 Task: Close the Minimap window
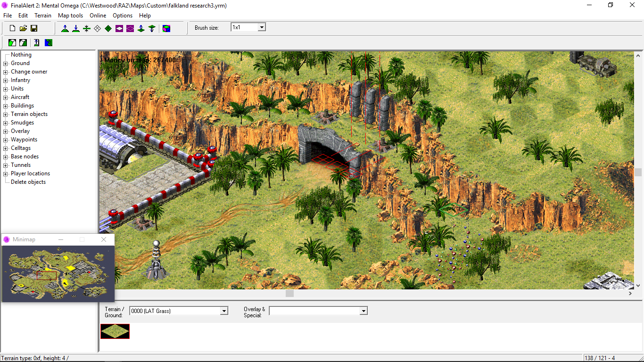pos(104,239)
